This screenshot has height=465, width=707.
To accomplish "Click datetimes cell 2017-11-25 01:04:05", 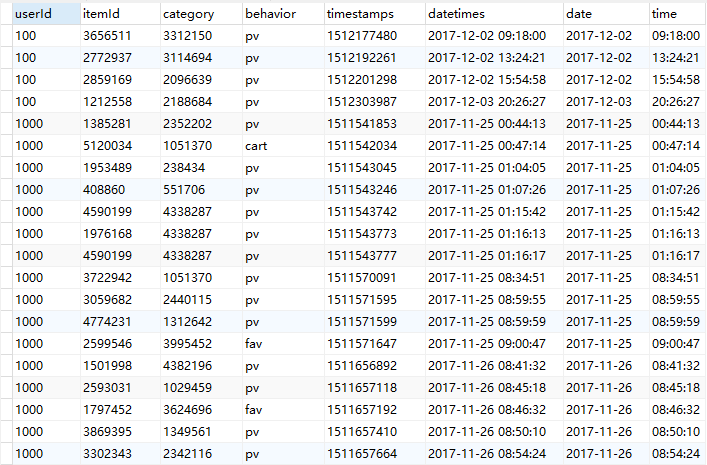I will pos(494,168).
